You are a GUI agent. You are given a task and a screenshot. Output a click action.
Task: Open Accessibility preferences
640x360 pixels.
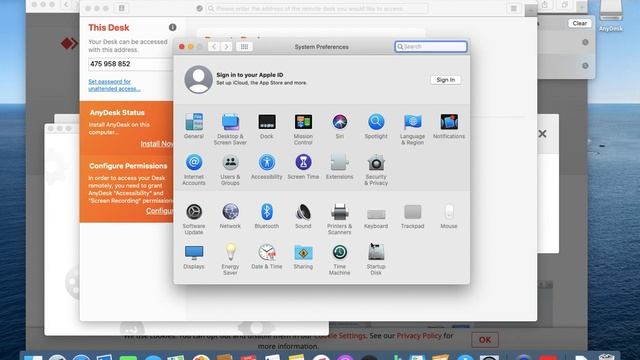pos(267,167)
